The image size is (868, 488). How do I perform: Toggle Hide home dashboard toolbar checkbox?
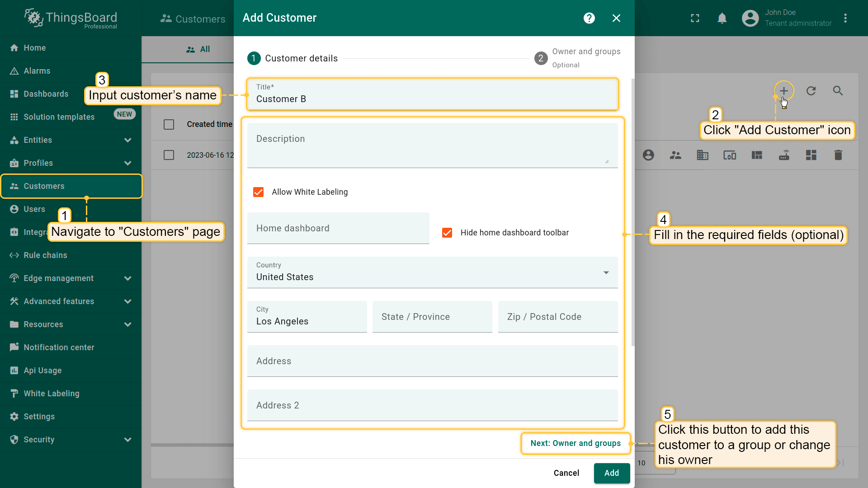tap(447, 233)
